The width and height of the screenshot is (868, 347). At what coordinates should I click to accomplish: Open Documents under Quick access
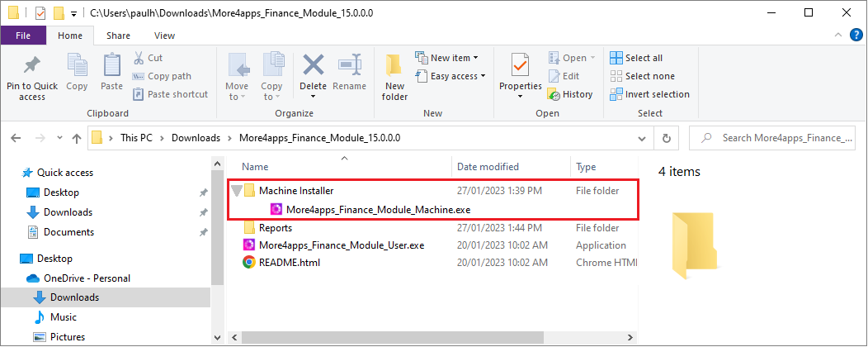tap(68, 232)
